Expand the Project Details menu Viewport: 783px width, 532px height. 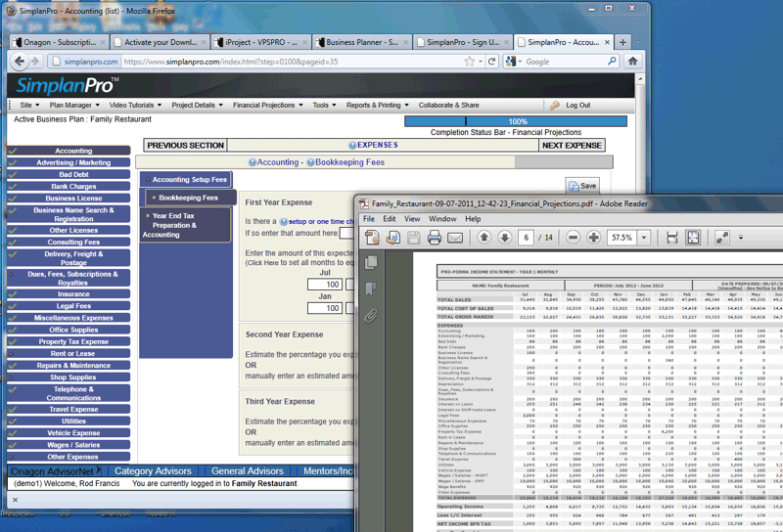pos(198,106)
